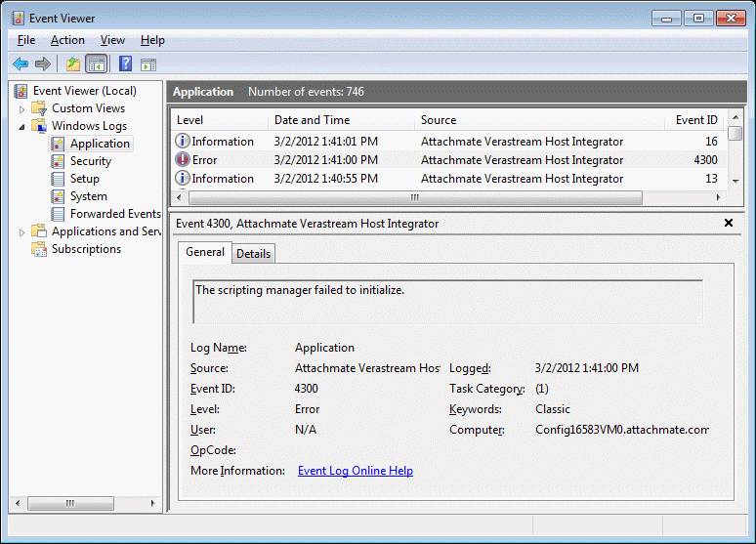The image size is (756, 544).
Task: Click the Applications and Services folder icon
Action: (x=38, y=231)
